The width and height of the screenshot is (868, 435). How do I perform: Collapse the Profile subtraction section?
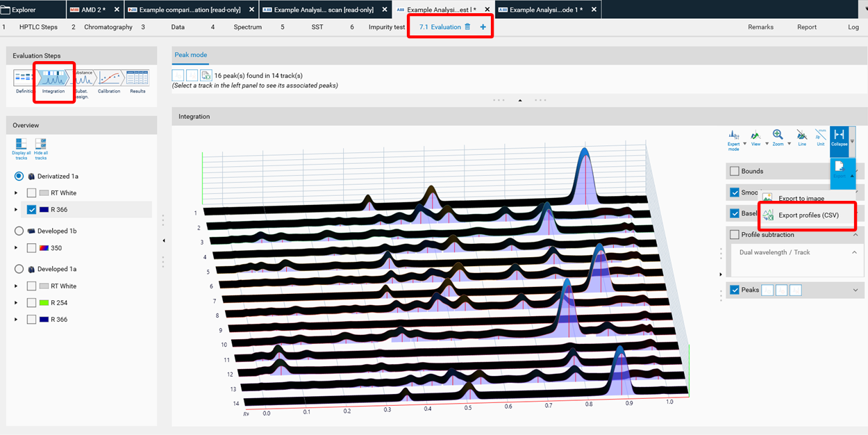pyautogui.click(x=854, y=234)
